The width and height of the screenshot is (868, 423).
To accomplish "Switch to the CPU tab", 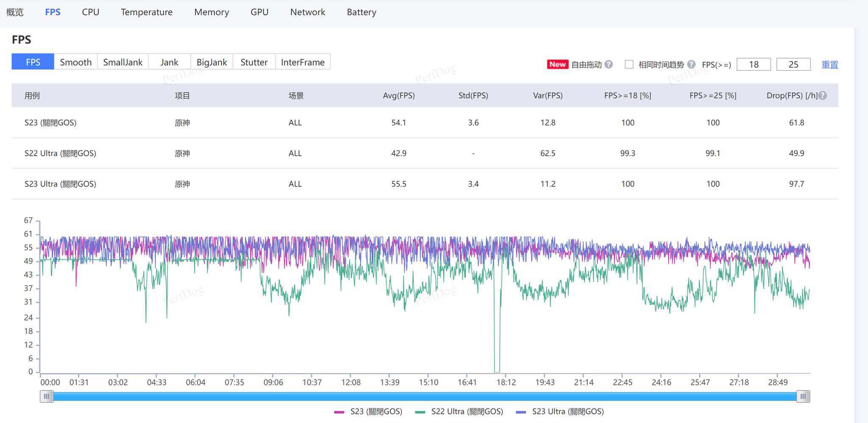I will [x=90, y=12].
